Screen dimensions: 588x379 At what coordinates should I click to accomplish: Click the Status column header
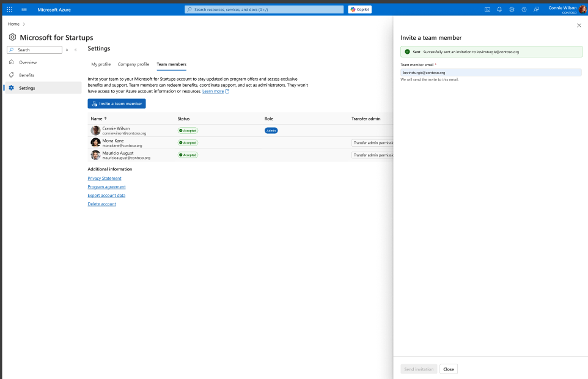click(183, 119)
